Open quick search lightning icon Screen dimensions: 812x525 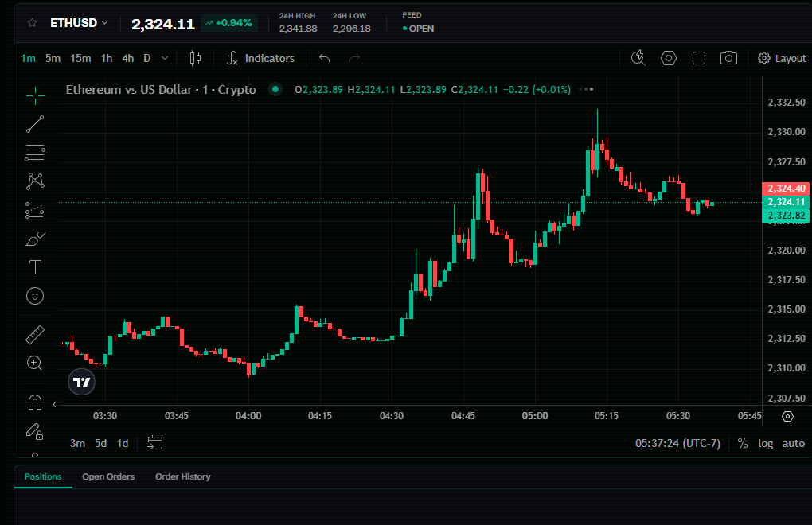[x=638, y=58]
